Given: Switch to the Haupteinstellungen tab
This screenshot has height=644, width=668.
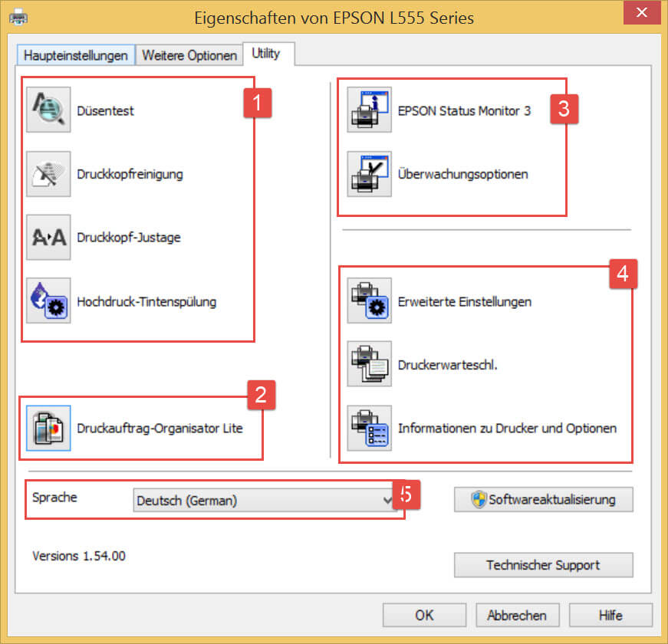Looking at the screenshot, I should click(x=76, y=55).
